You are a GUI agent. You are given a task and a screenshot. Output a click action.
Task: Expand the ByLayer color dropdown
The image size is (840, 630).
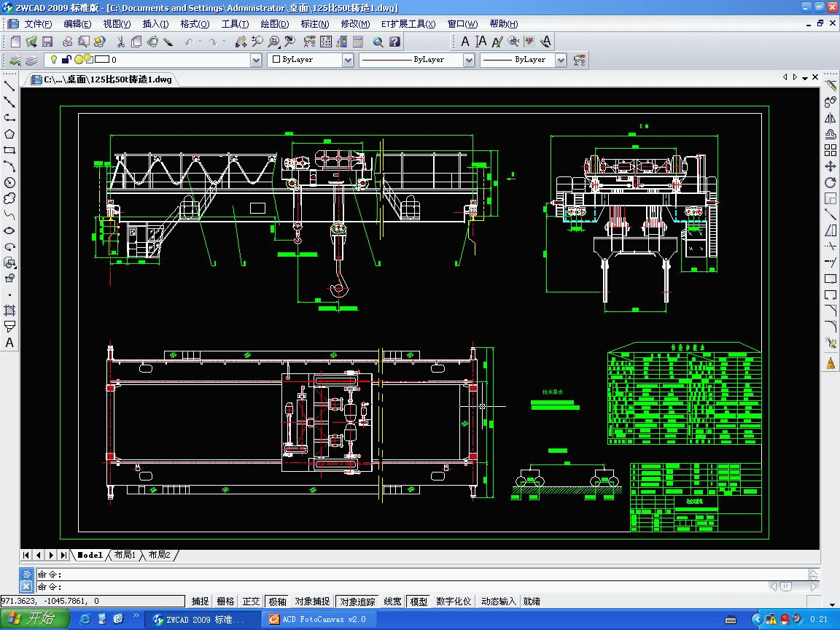point(348,61)
